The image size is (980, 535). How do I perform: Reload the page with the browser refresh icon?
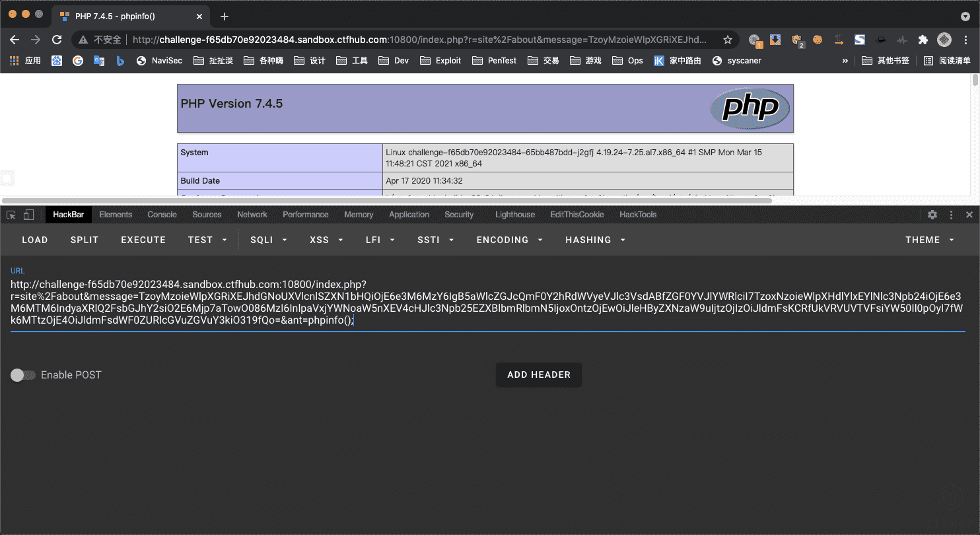[x=57, y=40]
